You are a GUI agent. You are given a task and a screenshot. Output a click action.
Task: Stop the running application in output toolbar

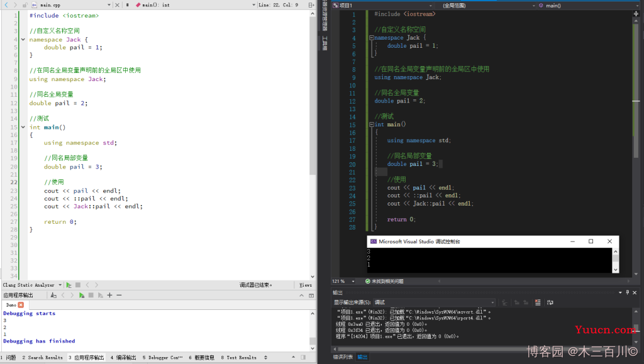point(91,295)
